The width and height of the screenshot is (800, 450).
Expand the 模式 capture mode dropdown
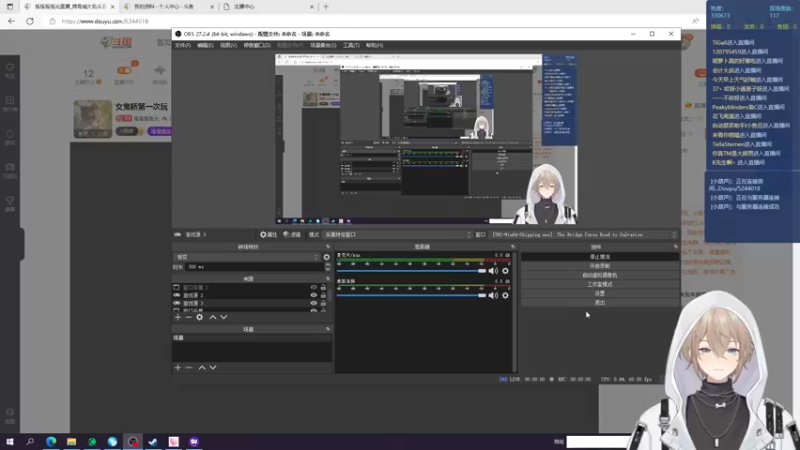click(397, 235)
